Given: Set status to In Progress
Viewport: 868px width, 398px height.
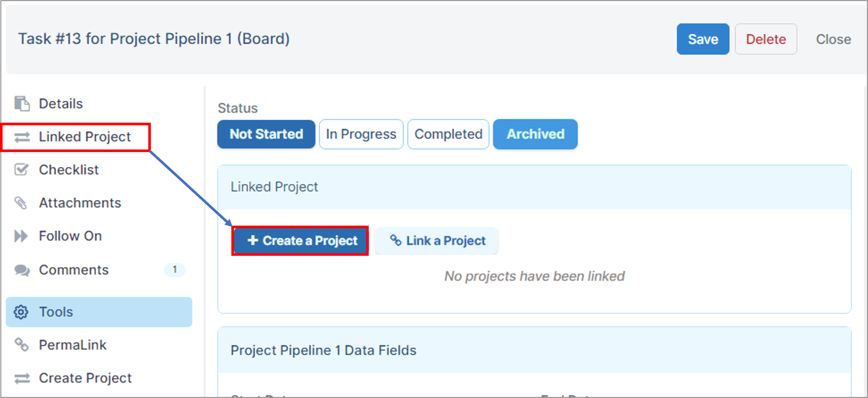Looking at the screenshot, I should click(361, 134).
